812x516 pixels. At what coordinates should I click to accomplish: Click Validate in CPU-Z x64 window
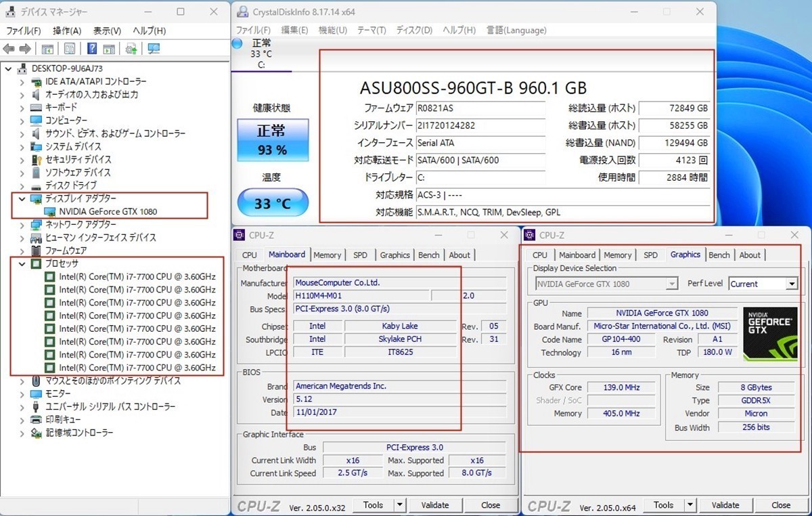coord(725,505)
